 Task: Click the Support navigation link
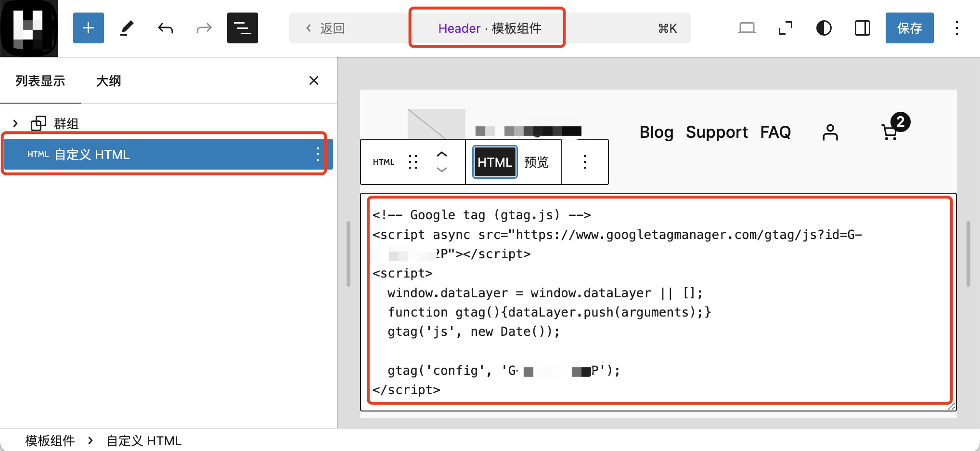click(717, 132)
